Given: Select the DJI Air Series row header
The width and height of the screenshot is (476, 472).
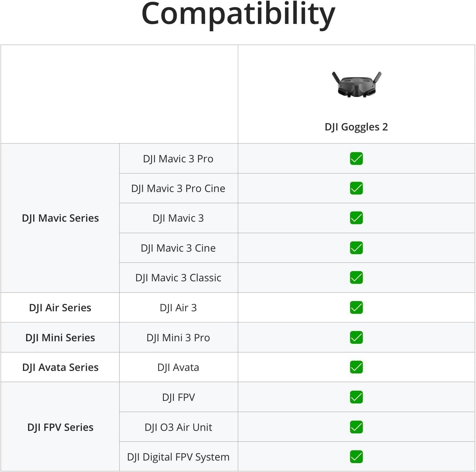Looking at the screenshot, I should tap(60, 308).
